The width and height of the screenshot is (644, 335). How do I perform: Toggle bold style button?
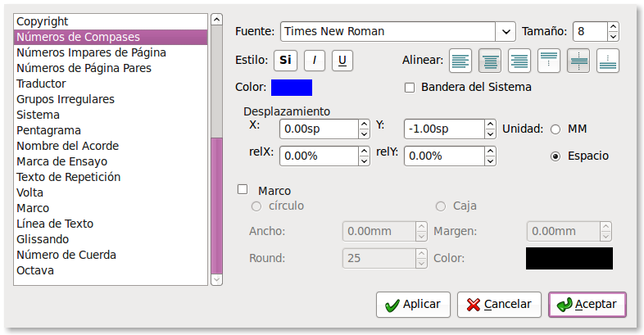pos(285,61)
